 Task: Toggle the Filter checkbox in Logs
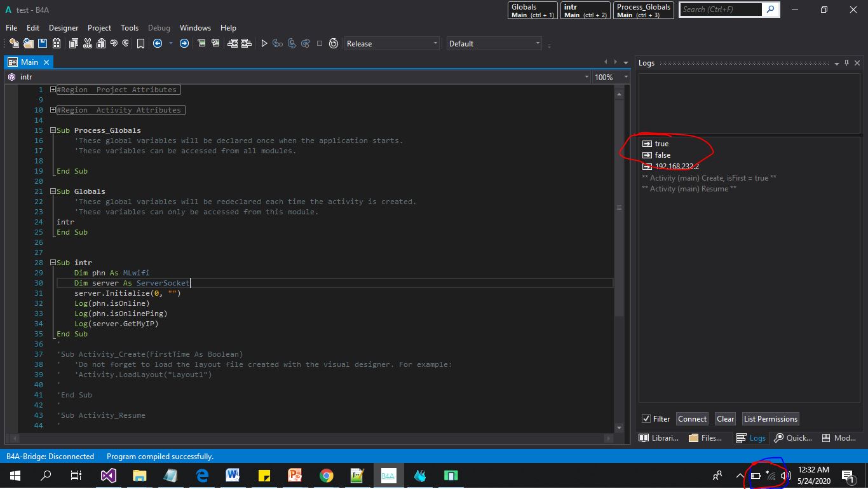[x=646, y=418]
